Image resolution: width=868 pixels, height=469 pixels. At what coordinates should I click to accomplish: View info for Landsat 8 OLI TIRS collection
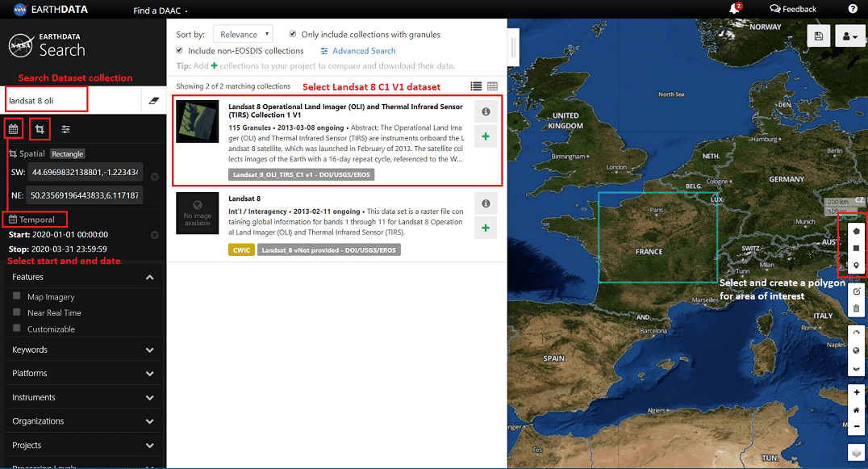tap(486, 112)
